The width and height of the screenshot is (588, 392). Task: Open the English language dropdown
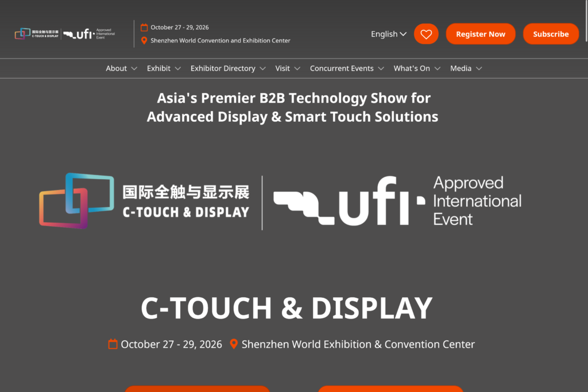(x=389, y=34)
